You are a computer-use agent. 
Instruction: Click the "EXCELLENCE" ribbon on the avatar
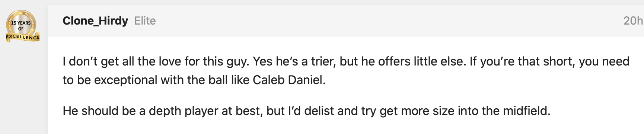pyautogui.click(x=23, y=37)
